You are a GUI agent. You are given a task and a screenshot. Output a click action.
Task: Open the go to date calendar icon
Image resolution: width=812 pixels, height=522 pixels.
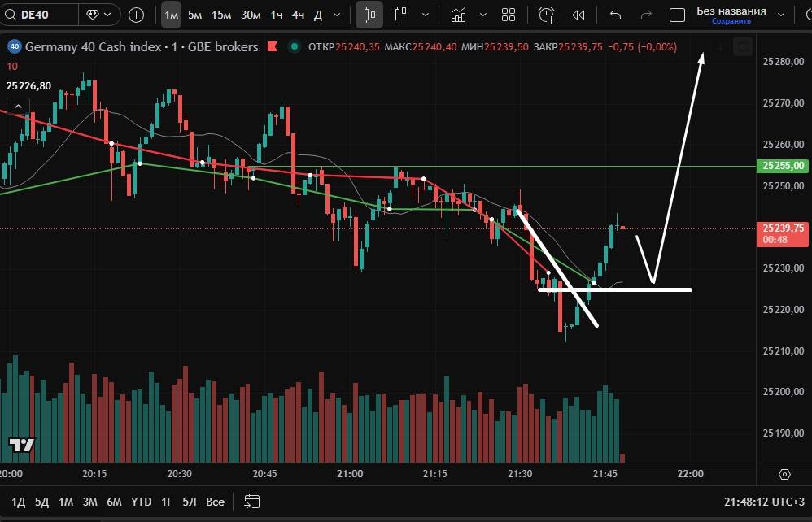tap(252, 501)
